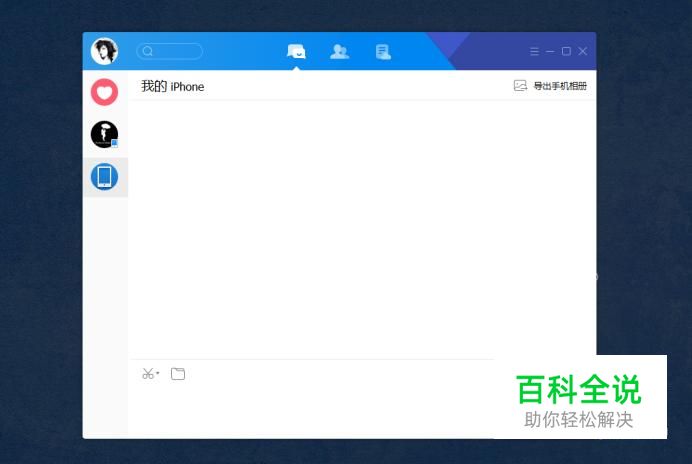Viewport: 692px width, 464px height.
Task: Close the QQ window
Action: click(583, 51)
